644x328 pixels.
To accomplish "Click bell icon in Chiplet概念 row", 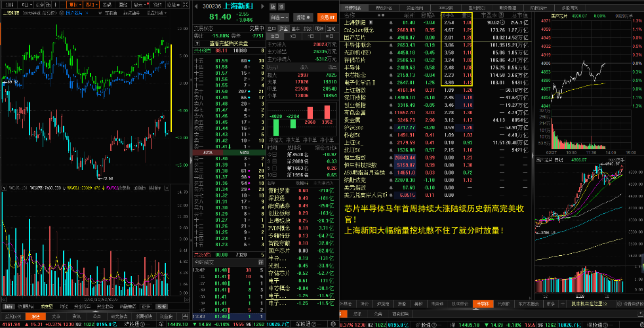I will (391, 30).
